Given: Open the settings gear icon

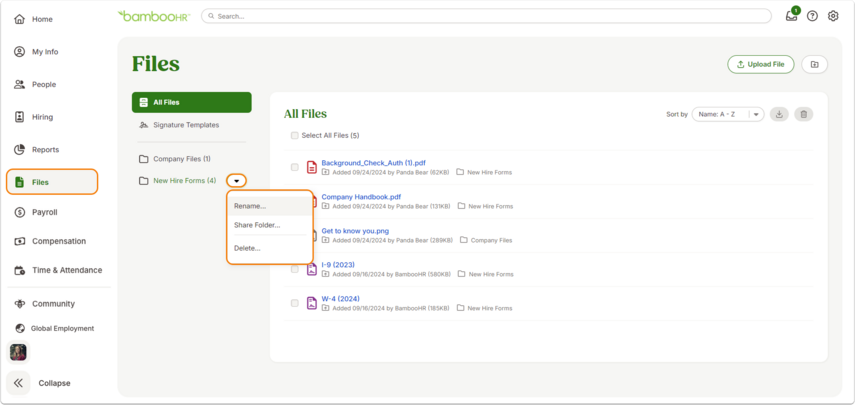Looking at the screenshot, I should click(833, 16).
